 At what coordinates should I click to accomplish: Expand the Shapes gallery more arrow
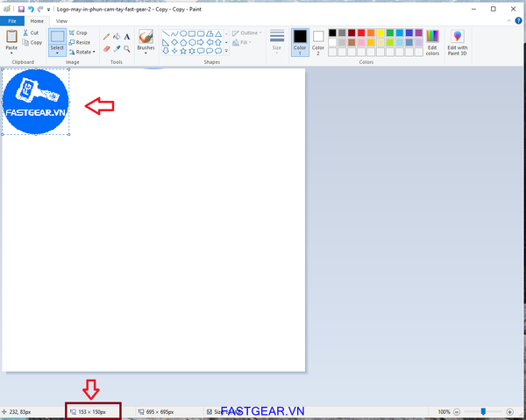(226, 51)
